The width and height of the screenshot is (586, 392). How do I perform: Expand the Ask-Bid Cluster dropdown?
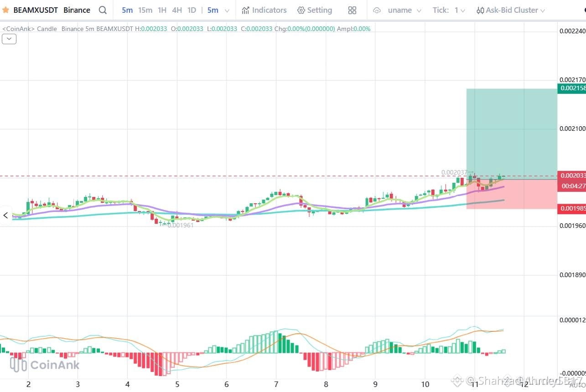542,10
